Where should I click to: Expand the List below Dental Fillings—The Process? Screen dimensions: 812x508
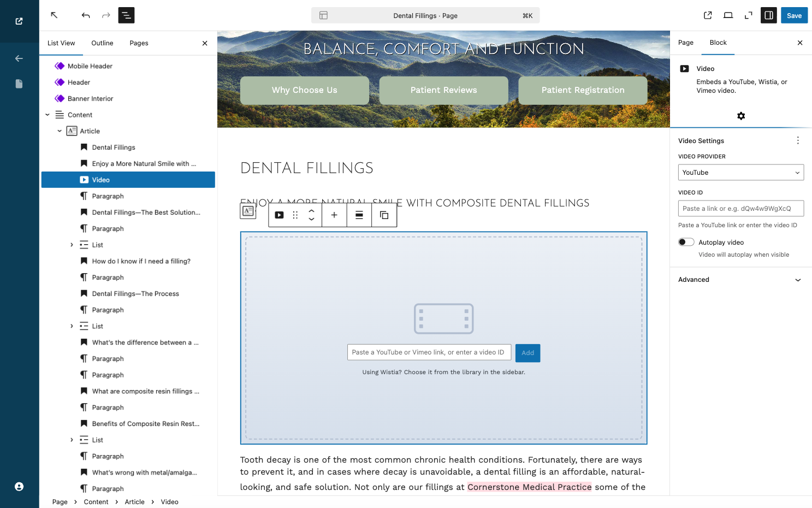(72, 326)
